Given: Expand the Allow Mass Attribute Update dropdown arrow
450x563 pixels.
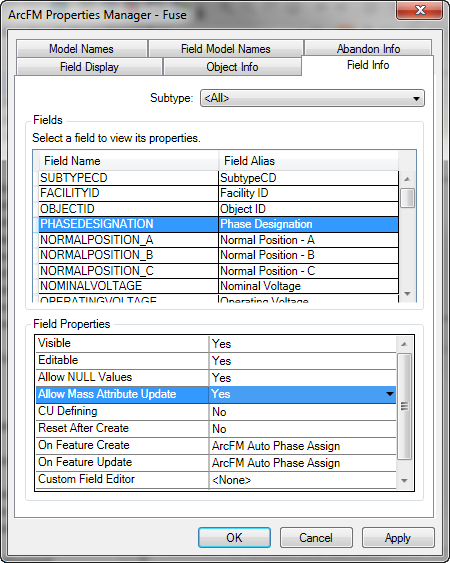Looking at the screenshot, I should click(390, 394).
